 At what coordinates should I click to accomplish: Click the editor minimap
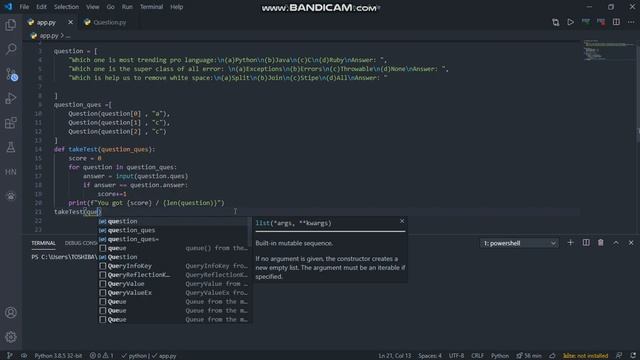[x=608, y=51]
